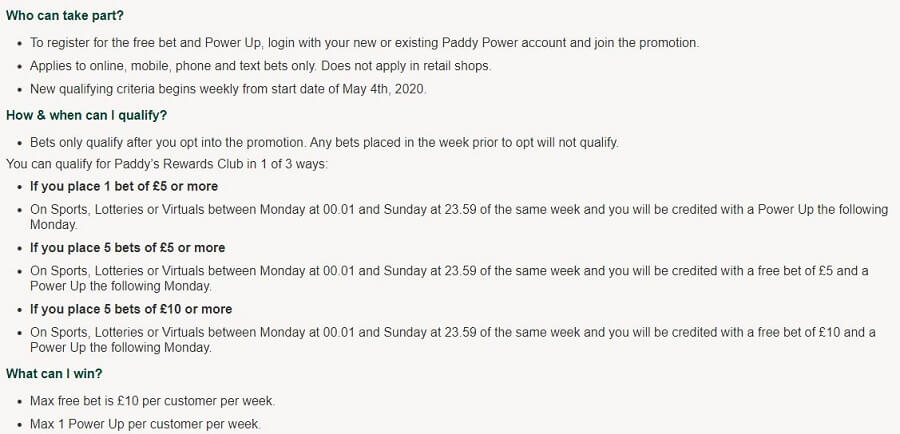This screenshot has height=434, width=900.
Task: Click the 'May 4th, 2020' date text
Action: tap(385, 90)
